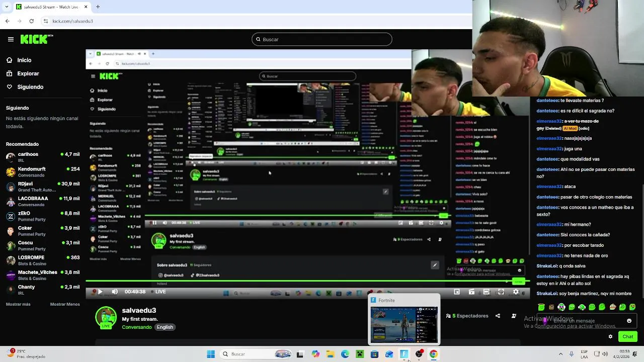Focus the Enviar un mensaje chat input
Viewport: 644px width, 362px height.
(x=586, y=321)
